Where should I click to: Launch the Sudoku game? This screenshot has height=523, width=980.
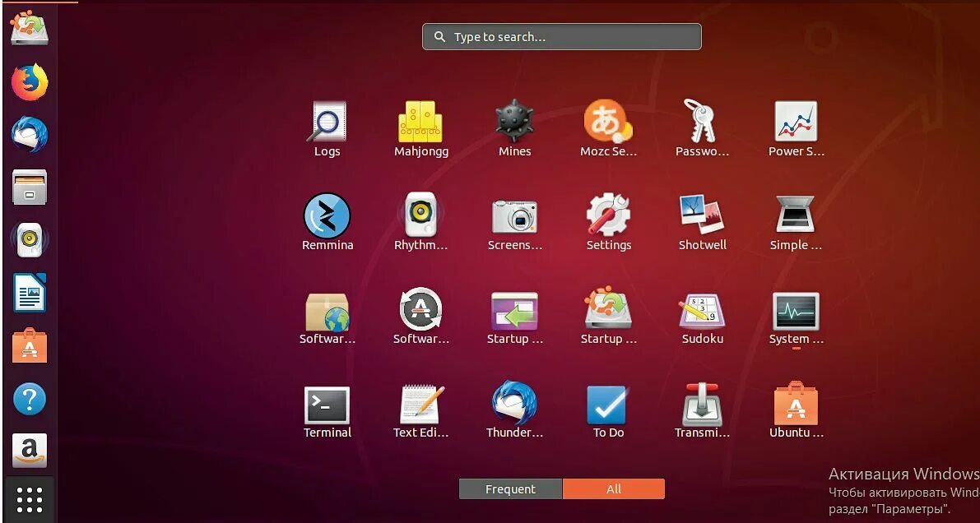pyautogui.click(x=702, y=318)
